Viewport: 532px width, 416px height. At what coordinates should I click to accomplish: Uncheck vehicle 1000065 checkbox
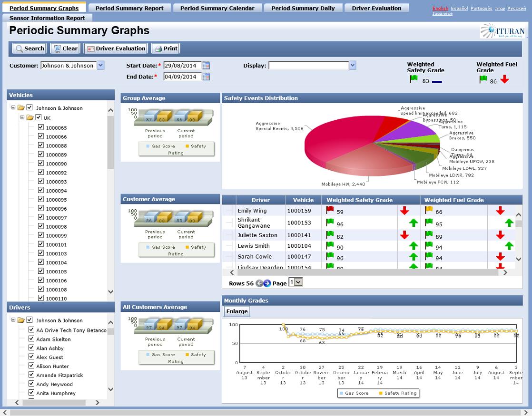coord(41,127)
